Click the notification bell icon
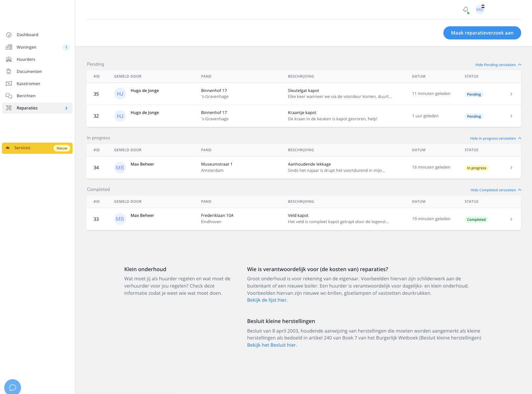 click(465, 10)
